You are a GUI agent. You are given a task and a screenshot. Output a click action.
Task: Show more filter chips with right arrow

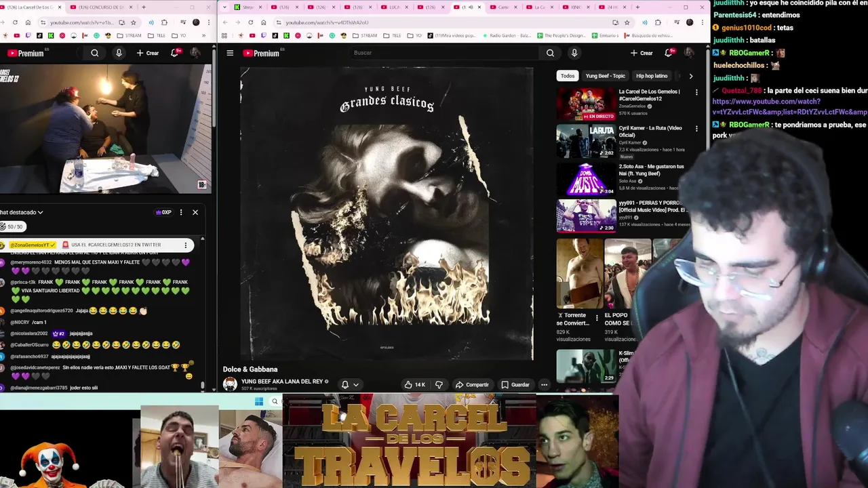[x=690, y=76]
